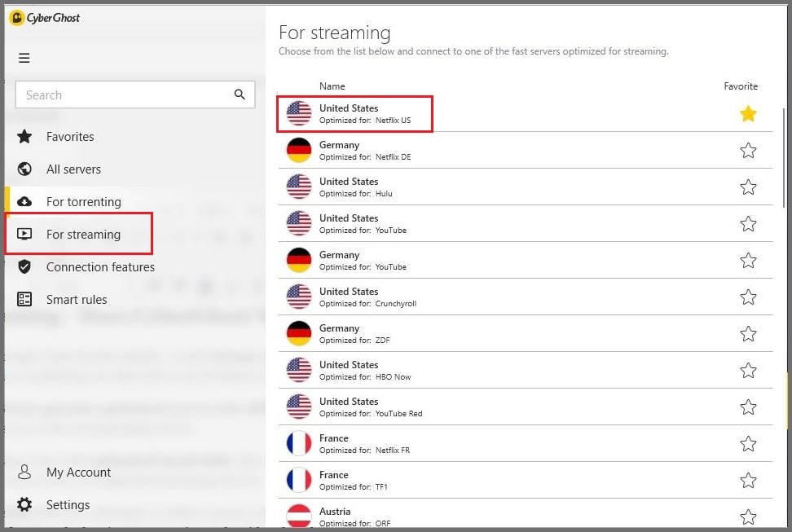Favorite the United States YouTube server

coord(748,224)
